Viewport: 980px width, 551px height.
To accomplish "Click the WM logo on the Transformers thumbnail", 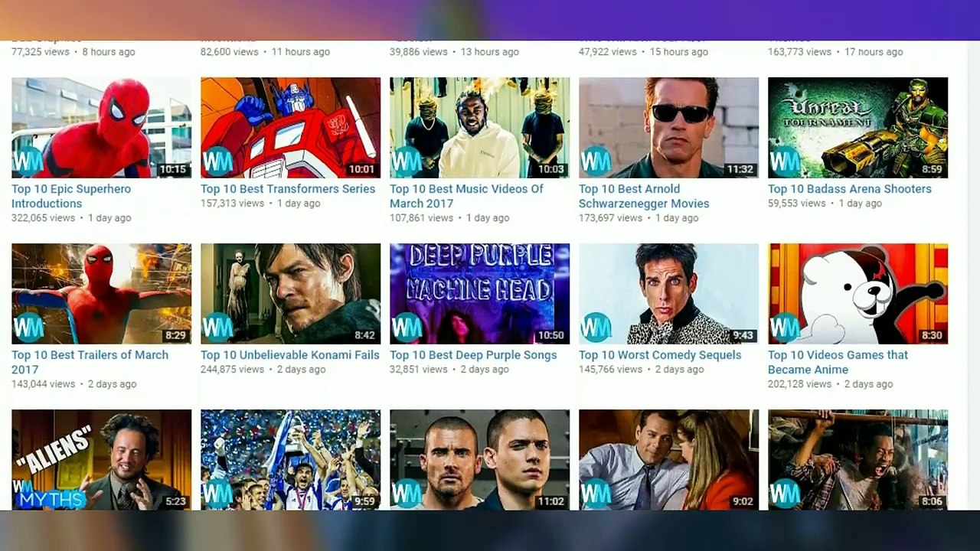I will (217, 161).
